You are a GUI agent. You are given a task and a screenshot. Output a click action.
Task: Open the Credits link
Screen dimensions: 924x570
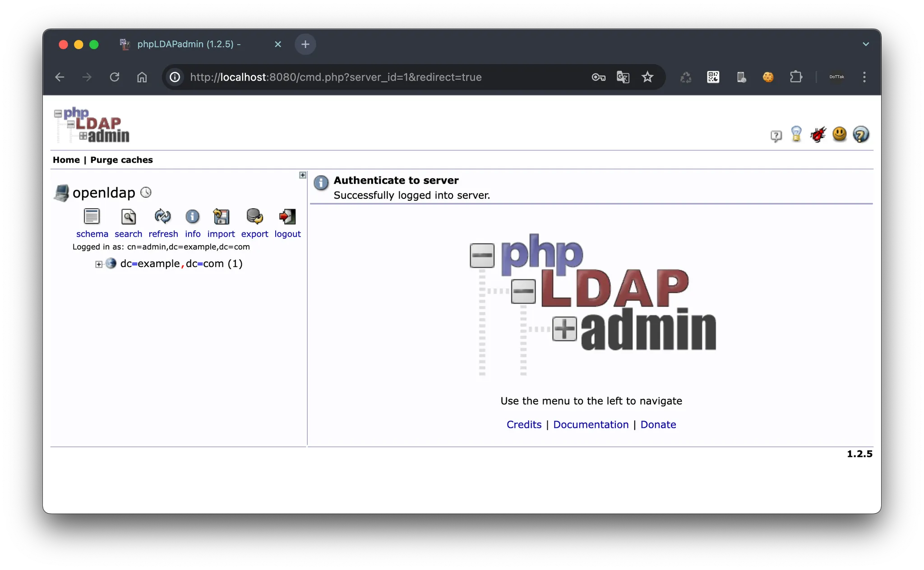click(524, 425)
